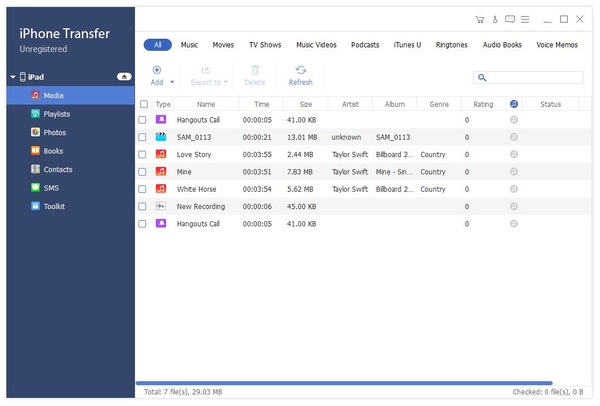Screen dimensions: 600x406
Task: Click iTunes status icon in Love Story row
Action: [514, 154]
